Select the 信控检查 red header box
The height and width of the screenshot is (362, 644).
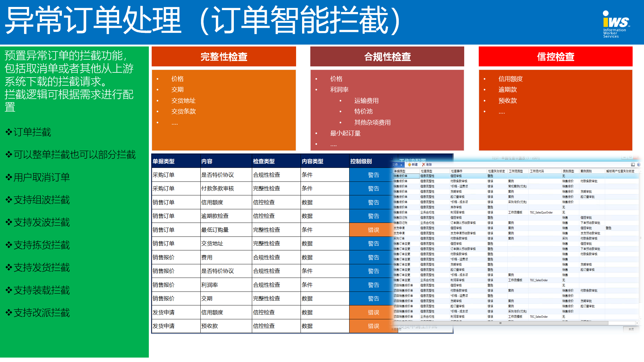(556, 57)
